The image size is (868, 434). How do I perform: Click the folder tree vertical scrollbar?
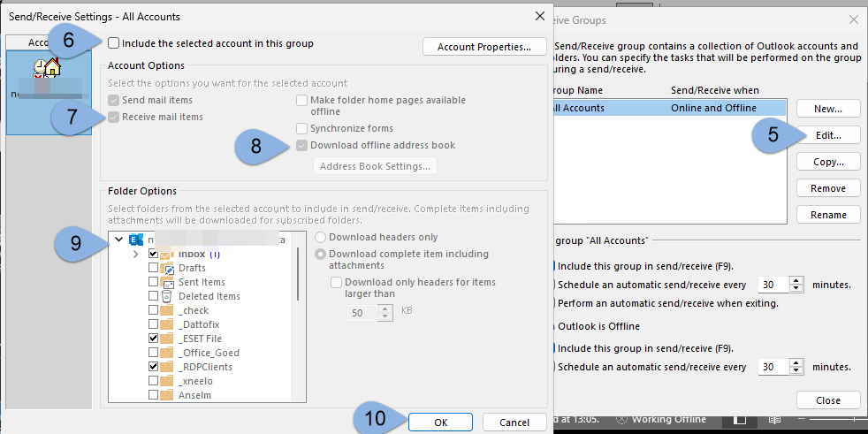click(x=299, y=275)
